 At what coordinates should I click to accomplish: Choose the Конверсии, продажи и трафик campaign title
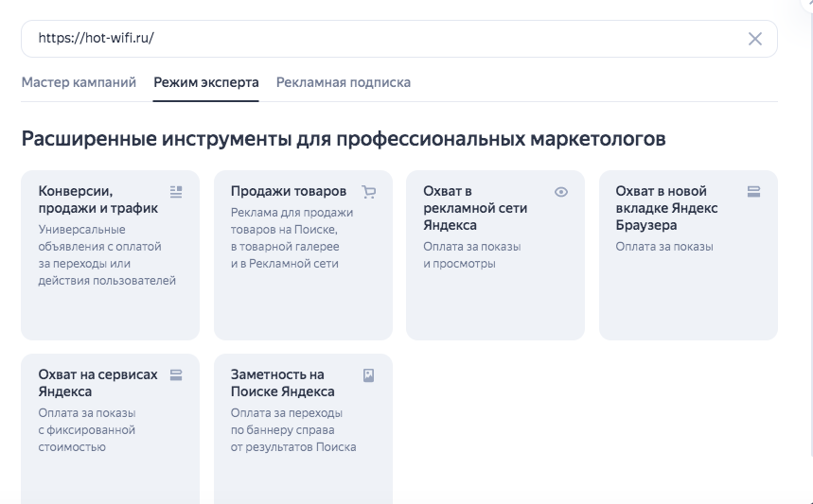tap(98, 200)
